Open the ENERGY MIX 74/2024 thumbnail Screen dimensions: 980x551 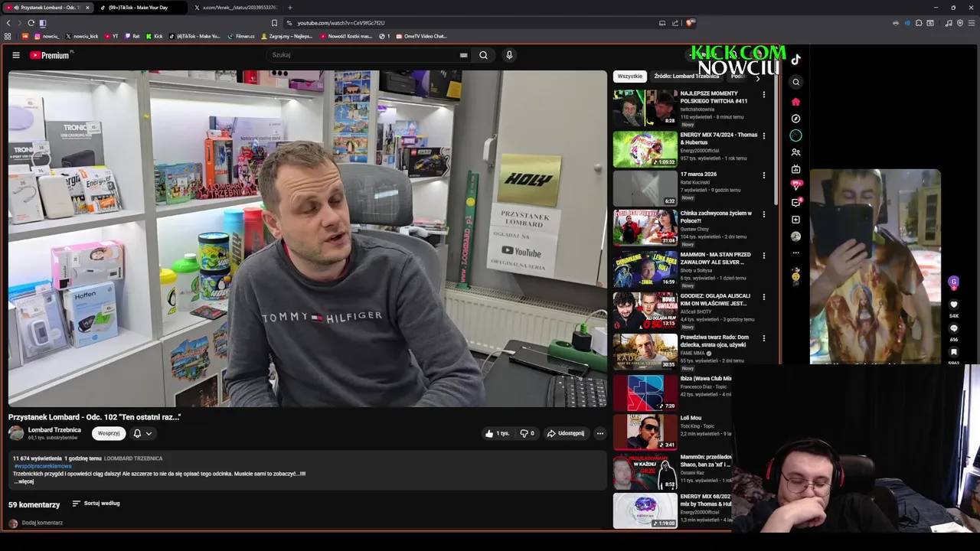pyautogui.click(x=645, y=149)
